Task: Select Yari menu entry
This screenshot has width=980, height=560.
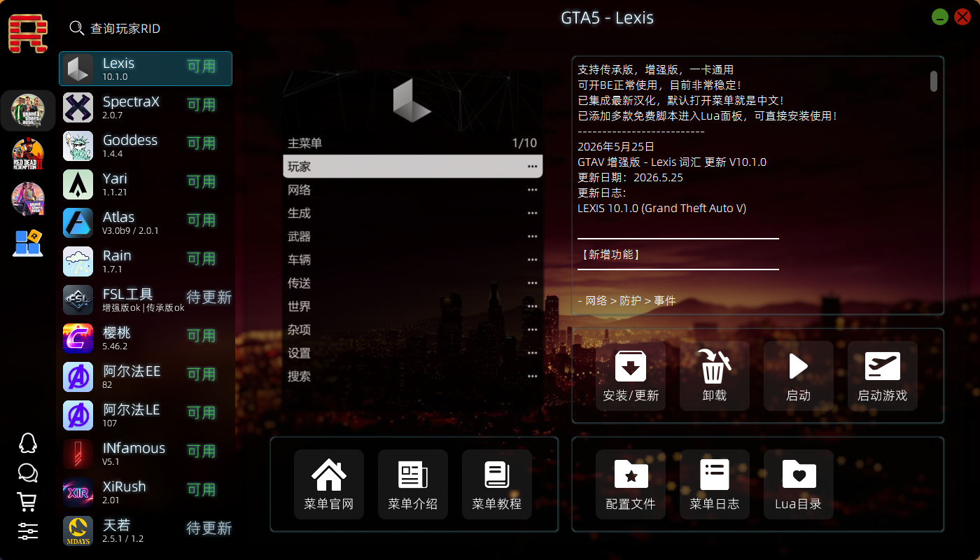Action: point(146,184)
